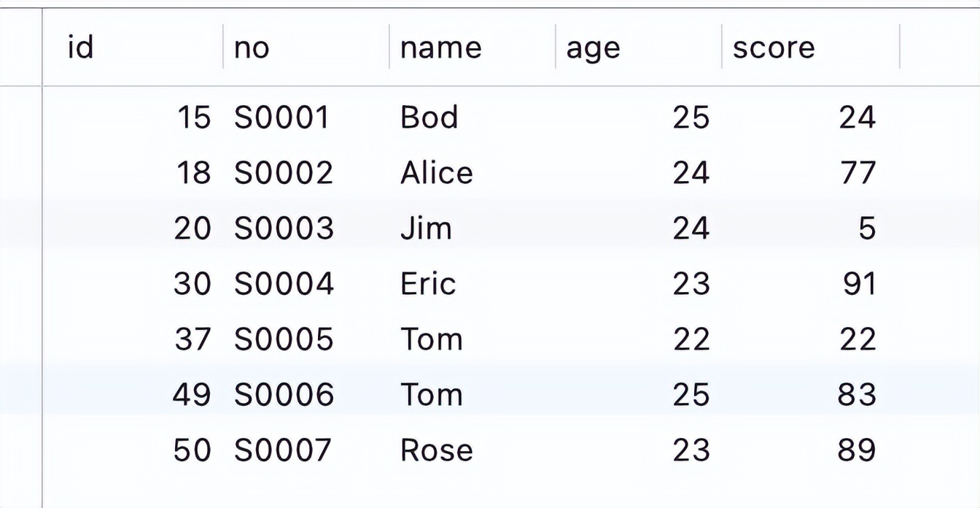
Task: Click the name cell Jim
Action: pyautogui.click(x=426, y=228)
